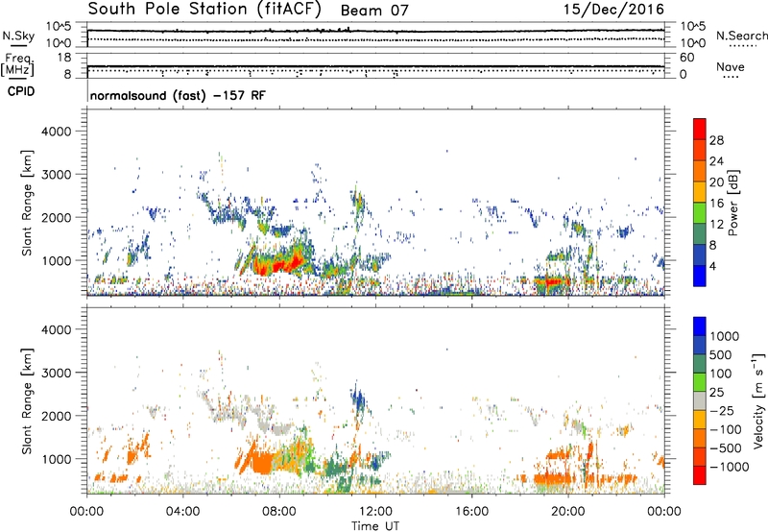Click the light green segment of power color bar

click(700, 213)
